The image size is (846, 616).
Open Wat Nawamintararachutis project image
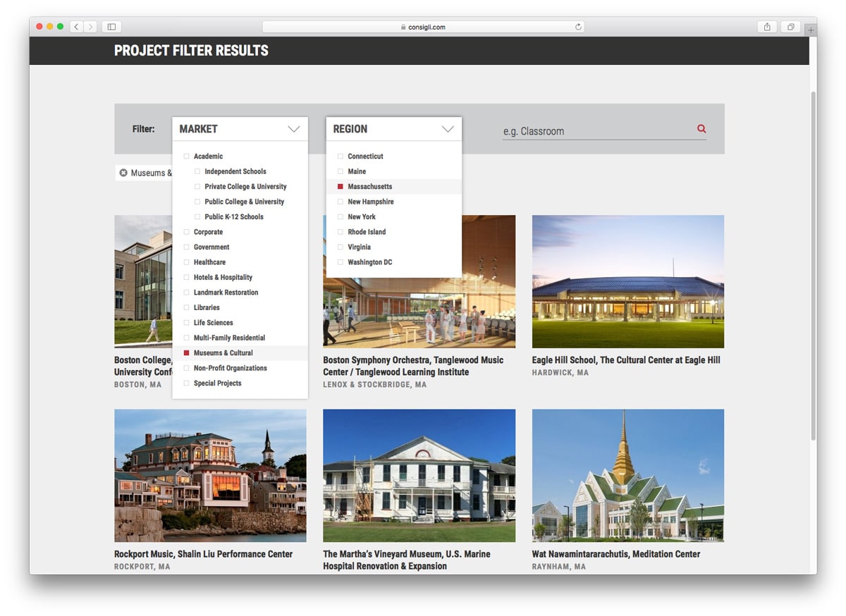pos(628,476)
